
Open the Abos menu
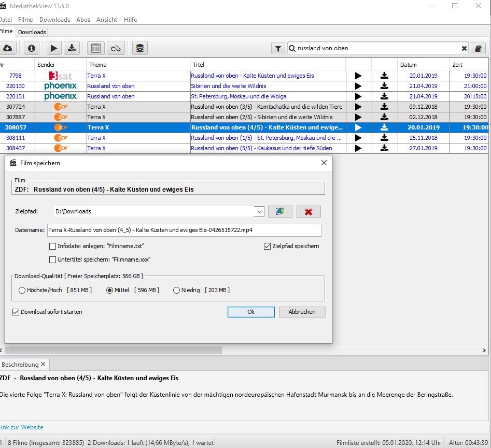[83, 20]
